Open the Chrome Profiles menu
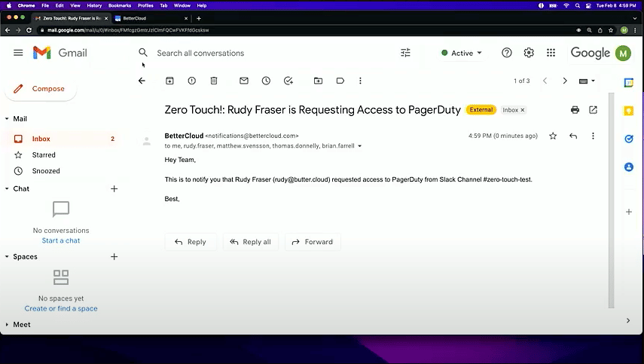 tap(145, 5)
